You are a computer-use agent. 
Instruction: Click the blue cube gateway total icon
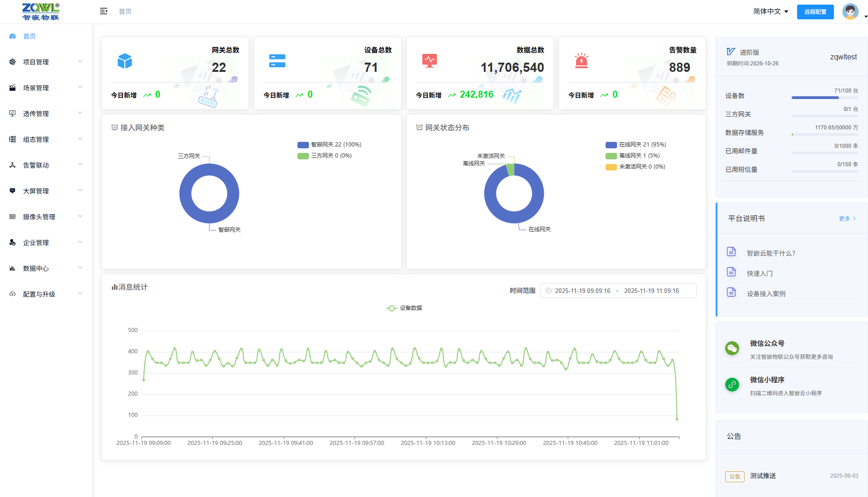click(125, 61)
